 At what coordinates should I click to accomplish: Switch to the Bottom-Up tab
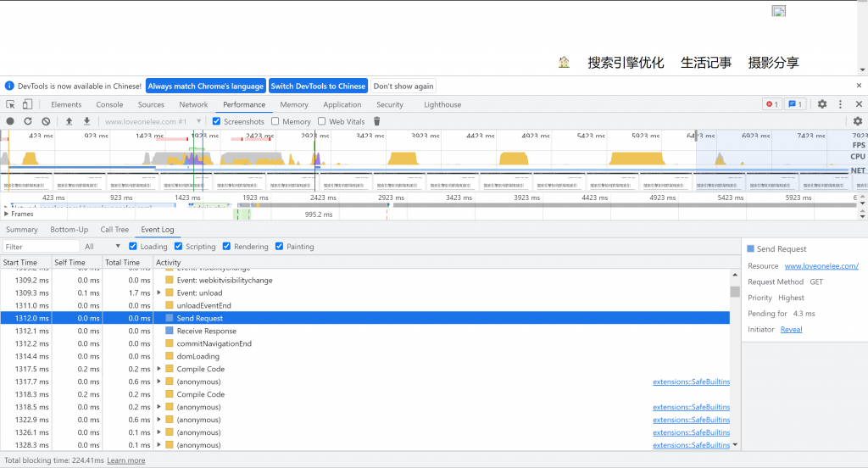coord(70,229)
